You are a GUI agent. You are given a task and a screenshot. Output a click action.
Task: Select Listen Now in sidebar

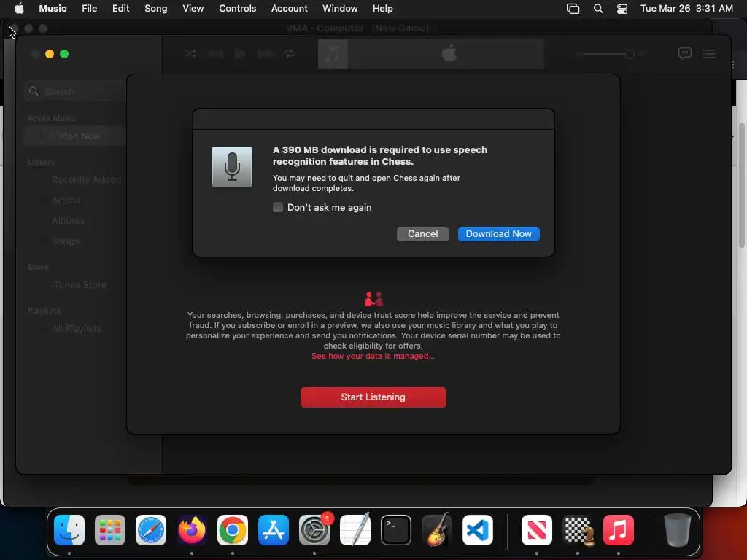coord(76,136)
